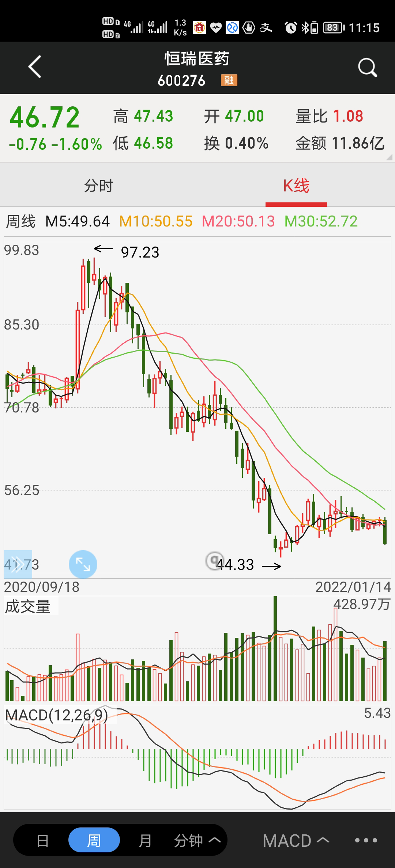Screen dimensions: 395x868
Task: Expand quote details corner triangle
Action: [x=389, y=157]
